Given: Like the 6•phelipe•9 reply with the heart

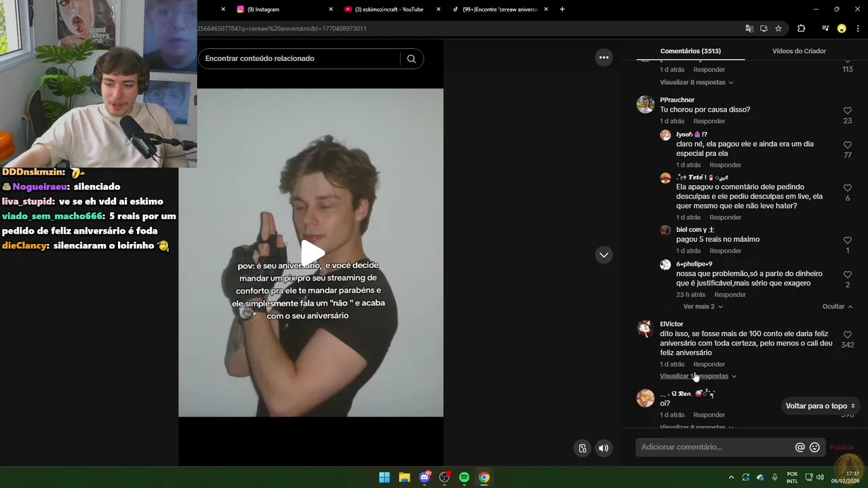Looking at the screenshot, I should [x=848, y=274].
